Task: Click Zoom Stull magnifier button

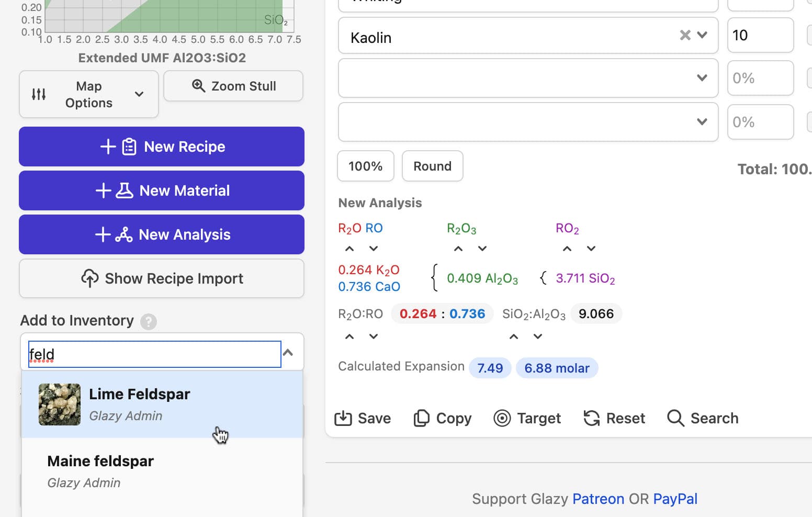Action: pyautogui.click(x=233, y=86)
